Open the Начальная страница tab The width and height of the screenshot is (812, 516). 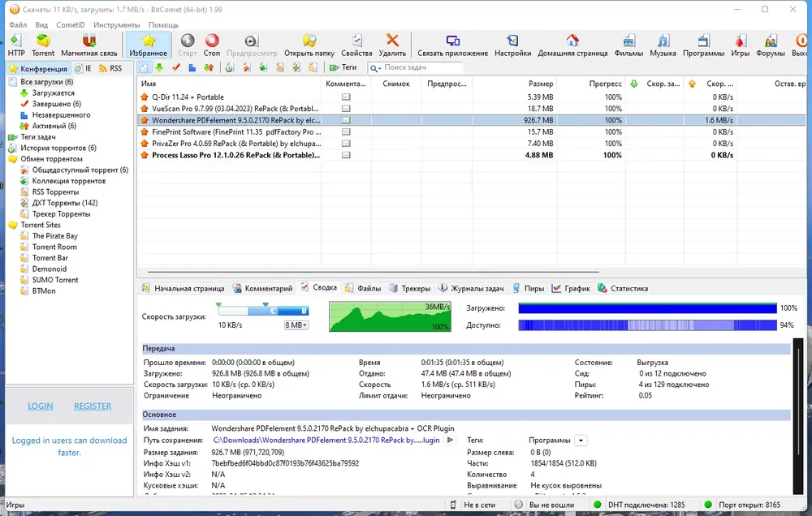[x=184, y=288]
